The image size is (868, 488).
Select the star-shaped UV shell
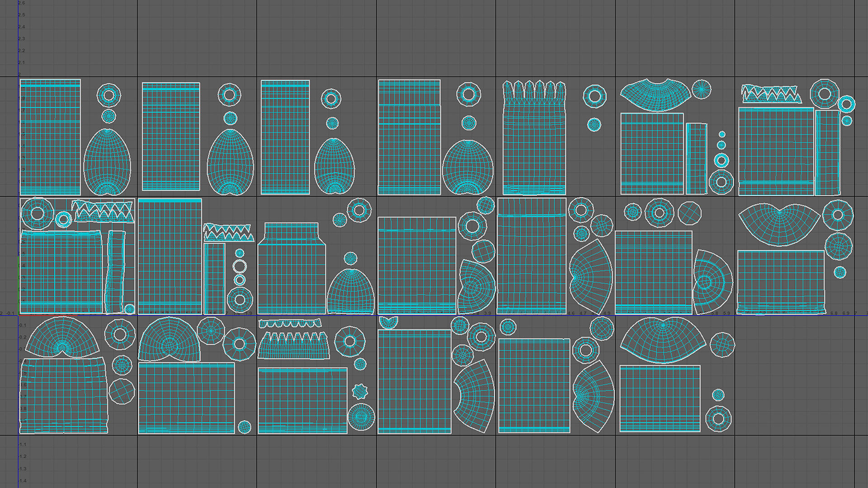360,391
